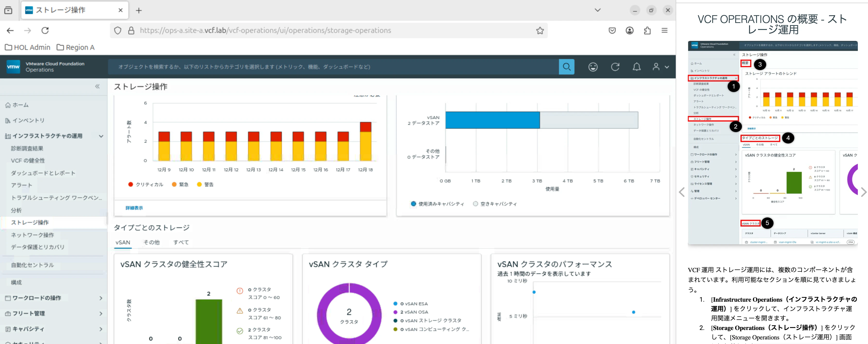Open 分析 in the sidebar
Viewport: 868px width, 344px height.
coord(16,210)
